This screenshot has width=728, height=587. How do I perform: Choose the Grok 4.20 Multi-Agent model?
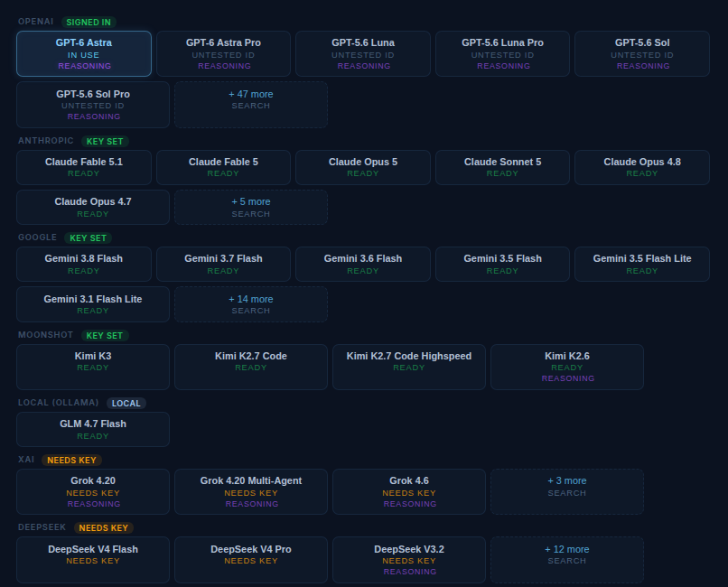(251, 492)
